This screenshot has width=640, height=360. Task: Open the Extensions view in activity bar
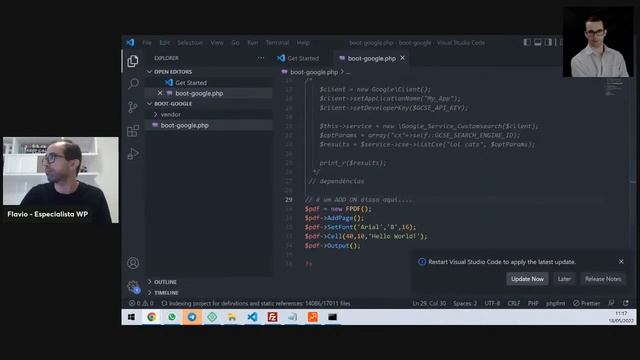coord(133,131)
